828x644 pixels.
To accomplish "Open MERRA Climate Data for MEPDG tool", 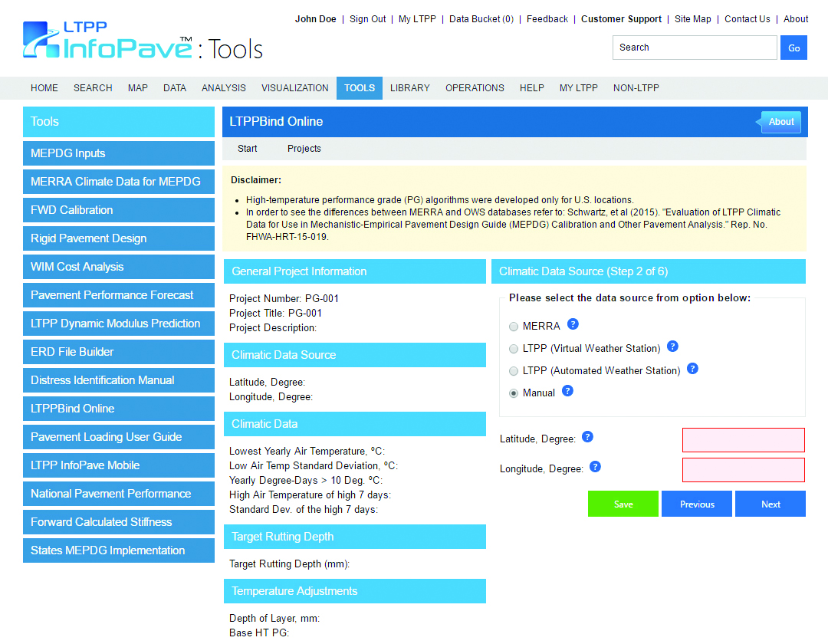I will coord(119,182).
